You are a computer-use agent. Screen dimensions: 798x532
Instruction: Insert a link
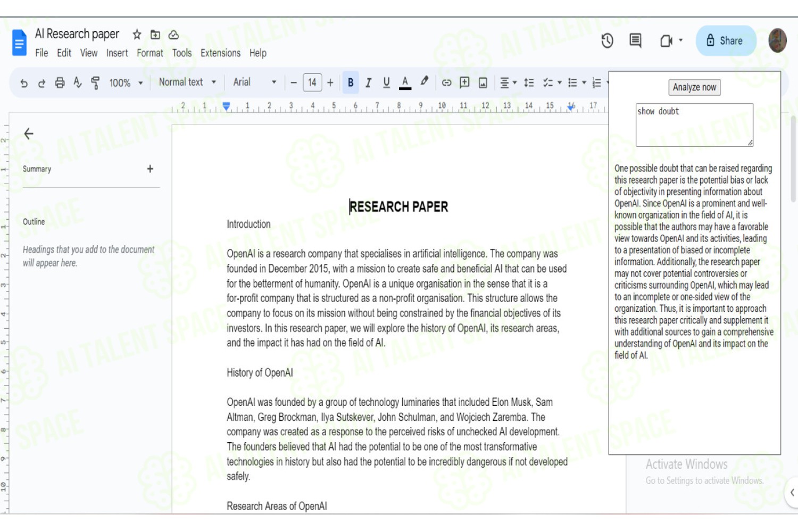pyautogui.click(x=446, y=82)
